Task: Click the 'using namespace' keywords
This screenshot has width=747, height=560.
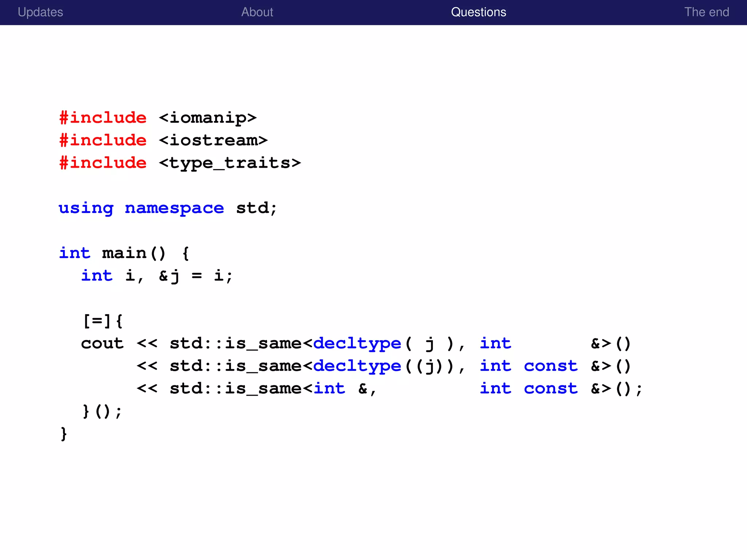Action: [141, 208]
